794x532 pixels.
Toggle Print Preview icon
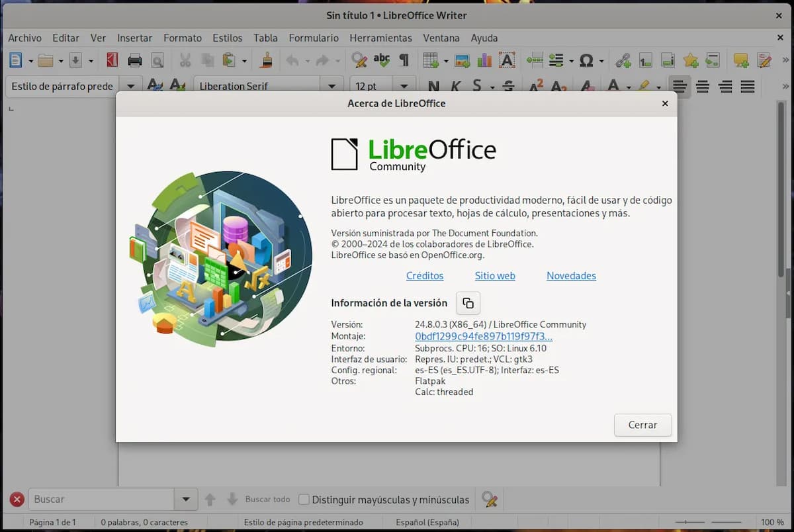pos(157,61)
